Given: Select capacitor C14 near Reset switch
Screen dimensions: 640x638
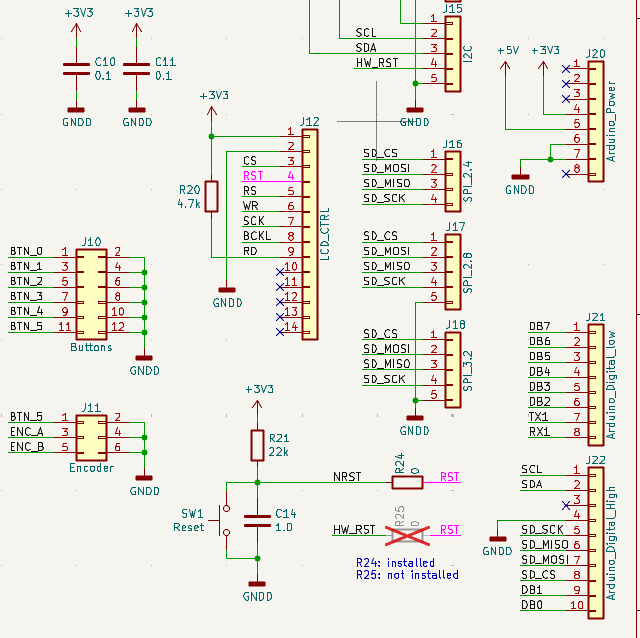Looking at the screenshot, I should (x=258, y=520).
